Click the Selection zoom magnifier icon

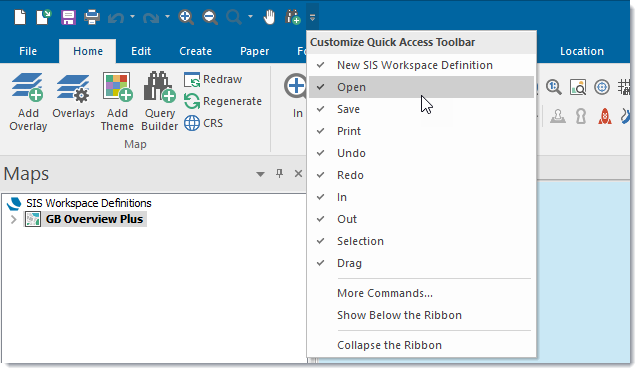pyautogui.click(x=234, y=18)
